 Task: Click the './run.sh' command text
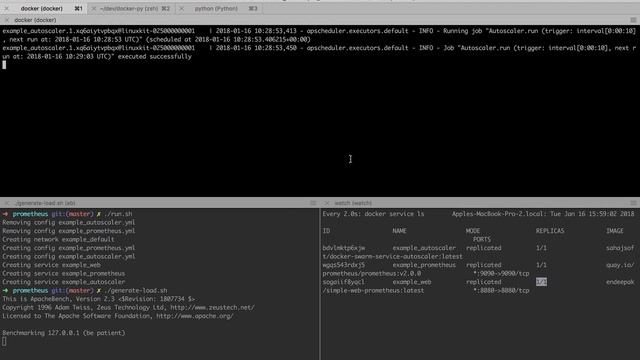click(118, 214)
